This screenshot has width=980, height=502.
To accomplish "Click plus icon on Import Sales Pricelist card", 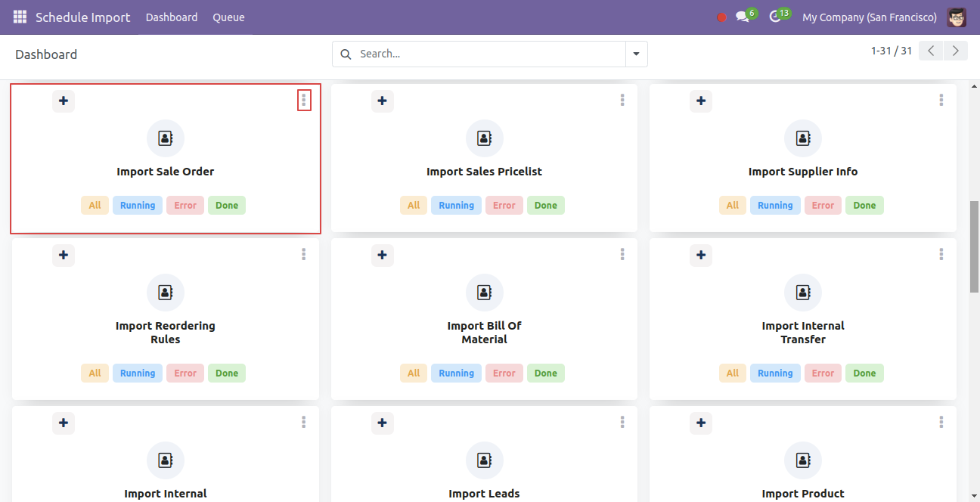I will pos(383,101).
